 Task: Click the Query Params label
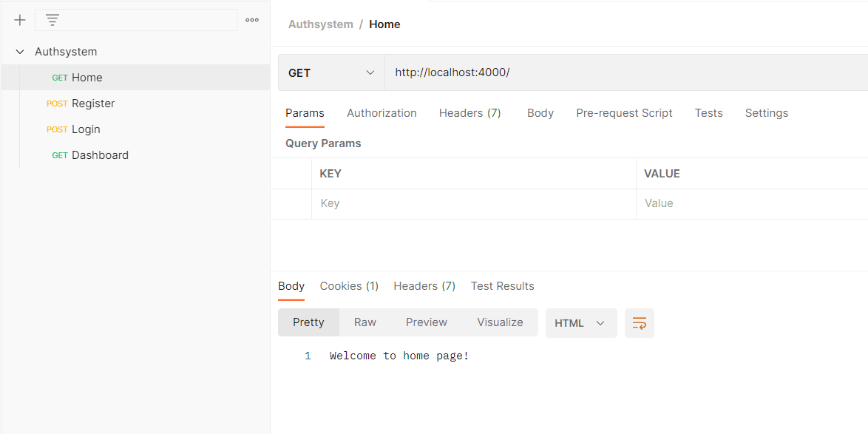[323, 143]
